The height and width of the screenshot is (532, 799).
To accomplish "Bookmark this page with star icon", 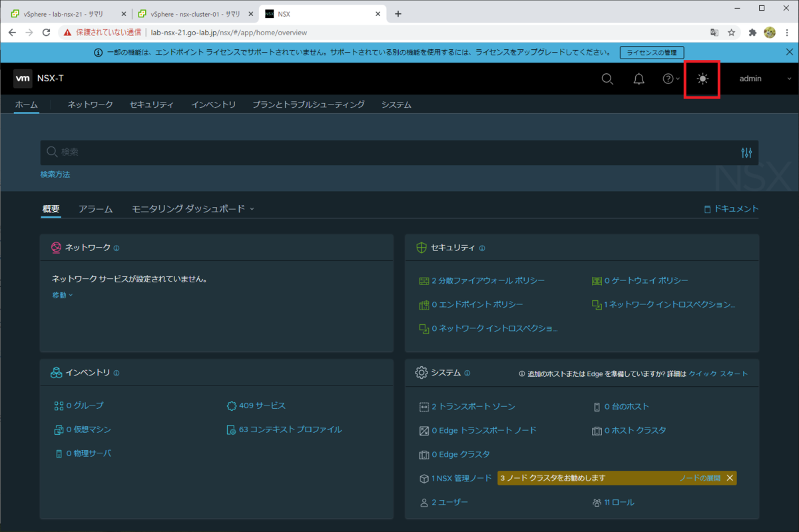I will point(732,32).
